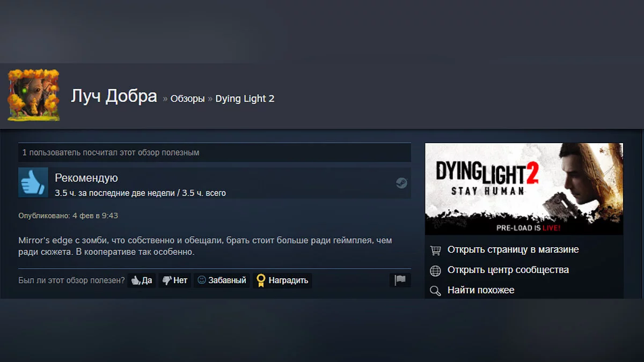Vote Да on review helpfulness
Screen dimensions: 644x362
pyautogui.click(x=142, y=280)
